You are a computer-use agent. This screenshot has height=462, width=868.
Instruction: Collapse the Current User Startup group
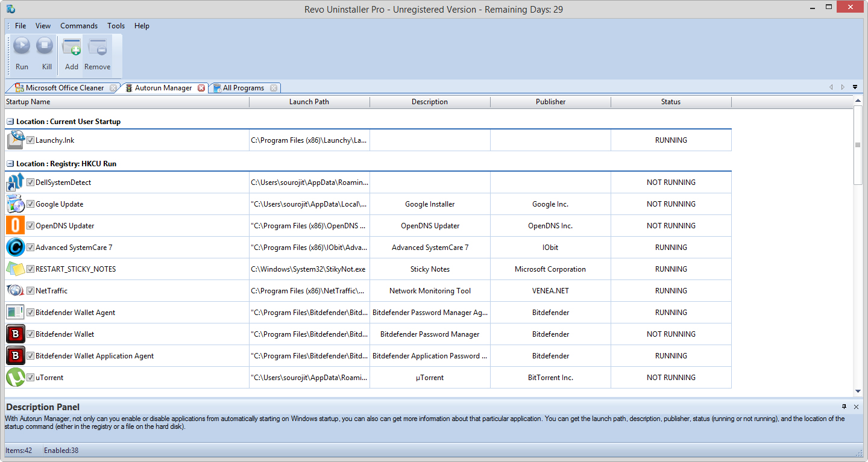coord(10,122)
